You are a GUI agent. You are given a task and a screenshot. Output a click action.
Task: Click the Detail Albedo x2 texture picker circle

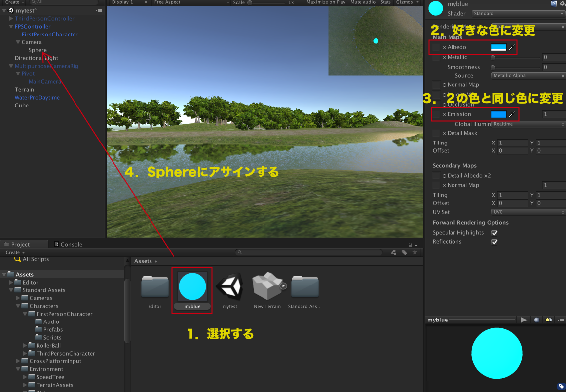[x=444, y=176]
